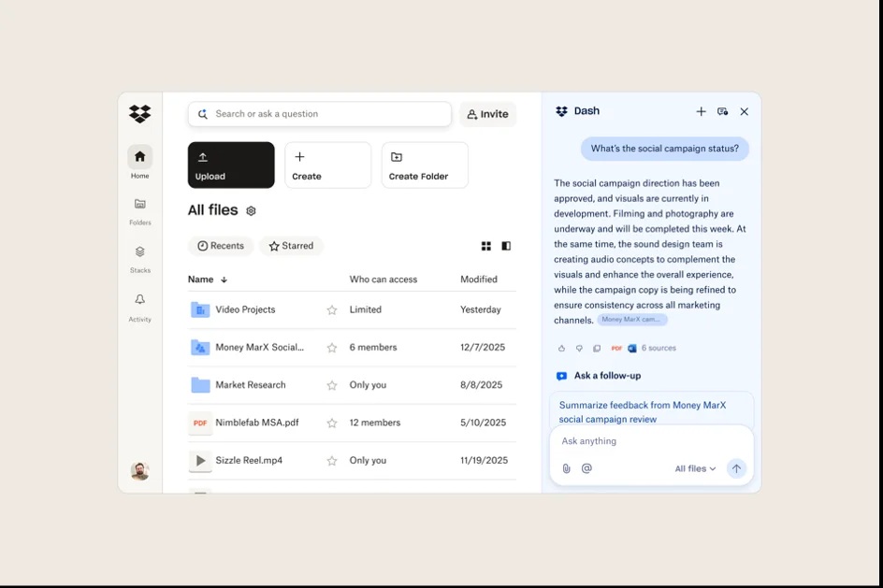
Task: Switch to grid view layout
Action: point(485,246)
